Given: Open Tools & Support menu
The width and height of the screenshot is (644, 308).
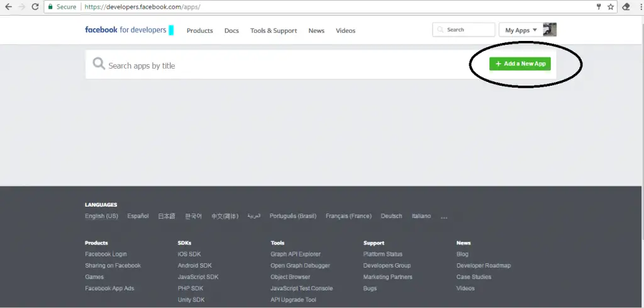Looking at the screenshot, I should [274, 30].
